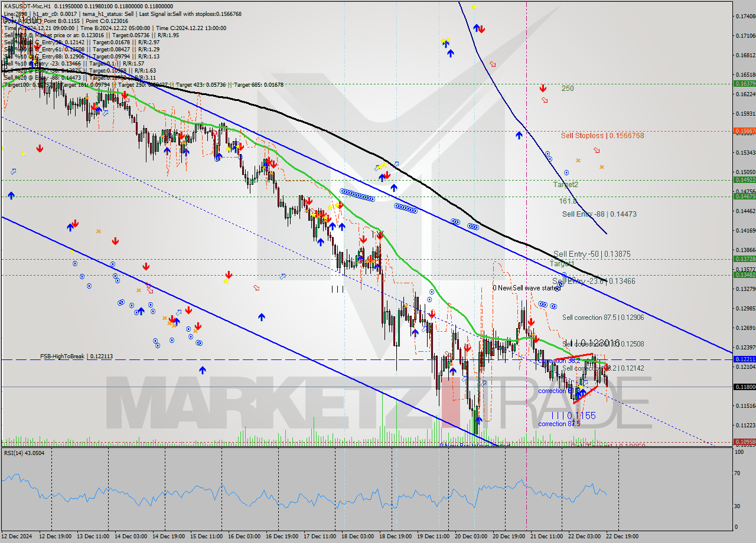
Task: Click the 'RSI(14) 43.0504' indicator label
Action: (24, 453)
